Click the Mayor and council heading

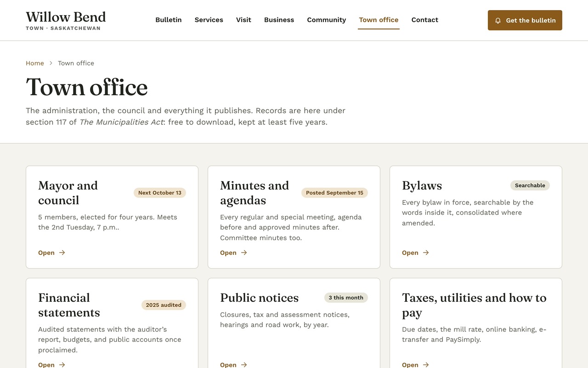click(68, 193)
